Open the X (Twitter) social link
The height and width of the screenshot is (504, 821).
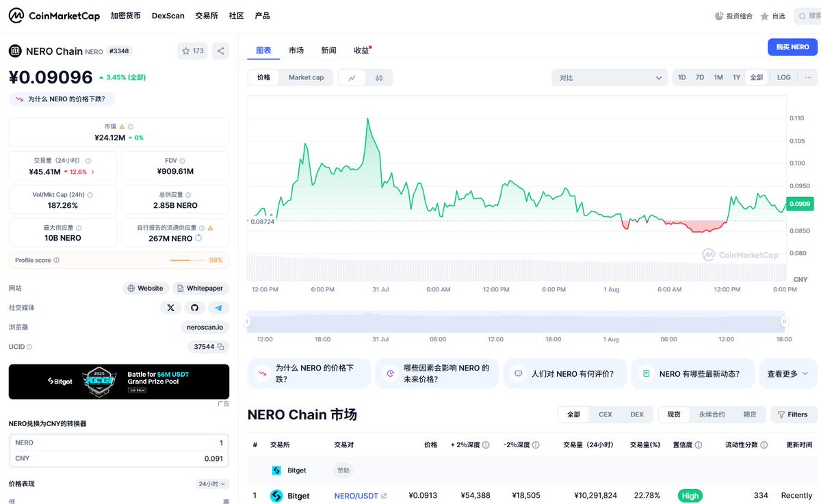click(x=170, y=308)
